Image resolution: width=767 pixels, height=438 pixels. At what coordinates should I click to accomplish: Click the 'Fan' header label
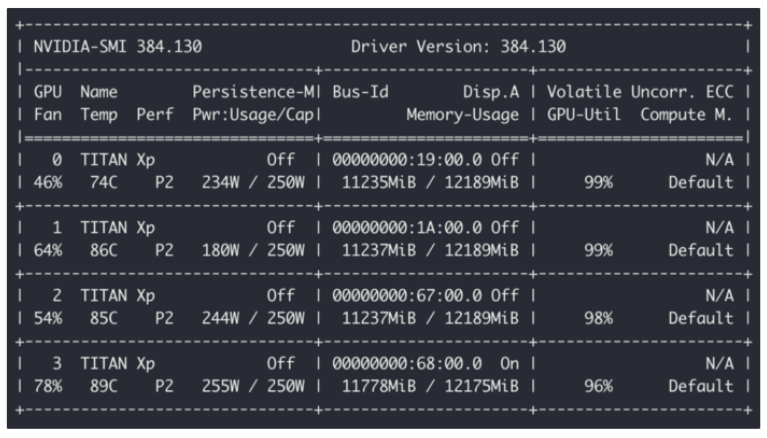(47, 115)
